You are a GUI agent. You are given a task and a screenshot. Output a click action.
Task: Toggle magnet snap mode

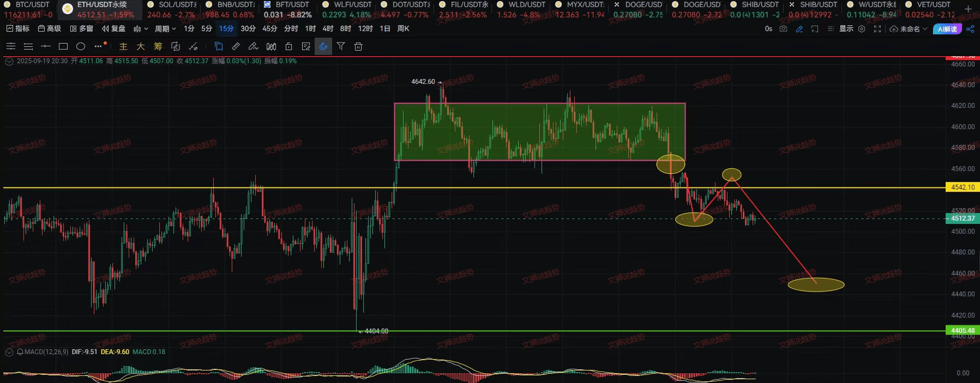point(323,46)
